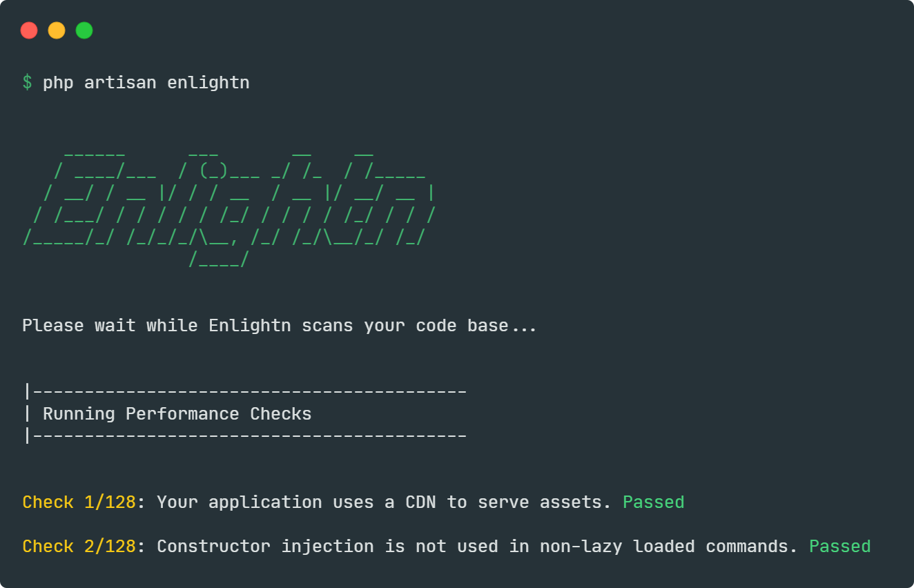914x588 pixels.
Task: Click the words "non-lazy loaded commands"
Action: (663, 547)
